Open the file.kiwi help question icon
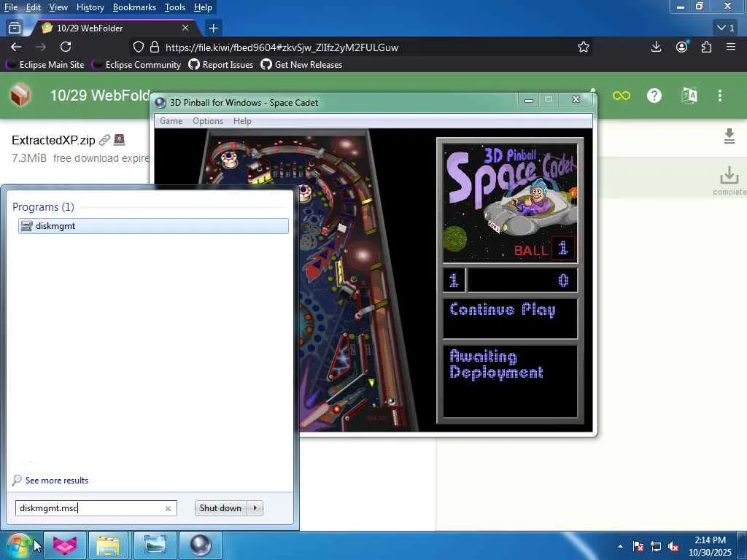 [x=654, y=96]
